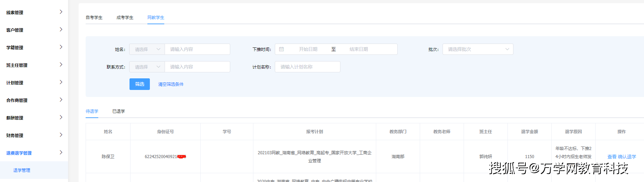Click the calendar icon in date range field
Image resolution: width=644 pixels, height=182 pixels.
pyautogui.click(x=281, y=49)
